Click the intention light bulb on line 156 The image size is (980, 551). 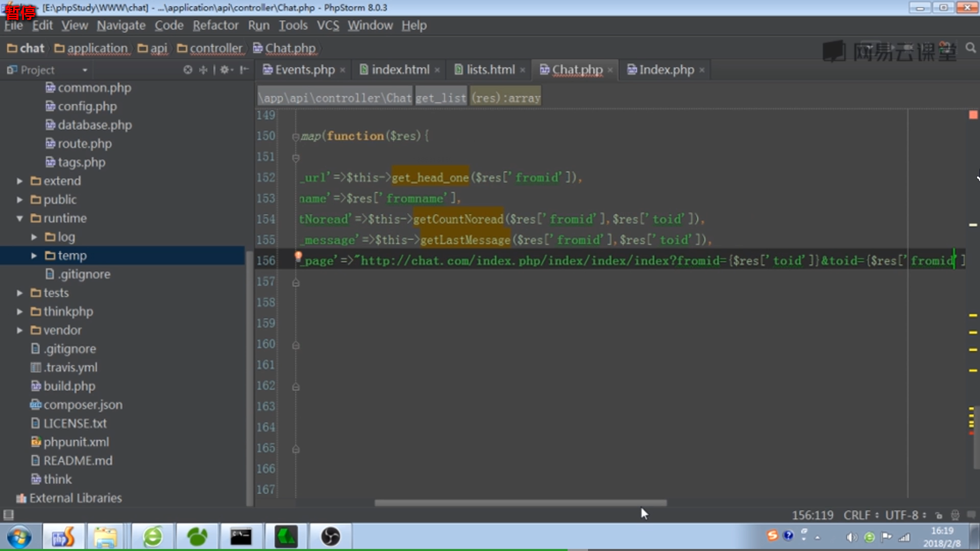(298, 257)
